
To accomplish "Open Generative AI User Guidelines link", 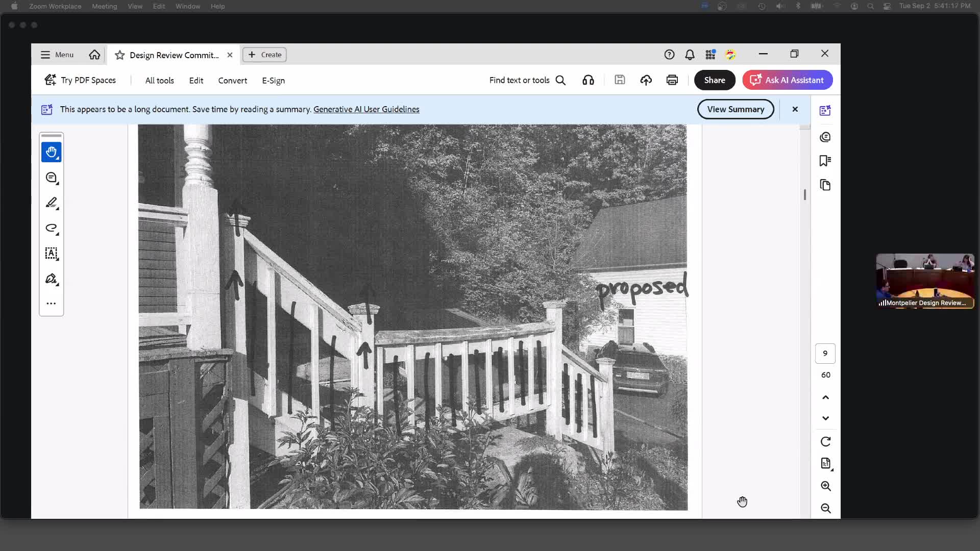I will [366, 109].
